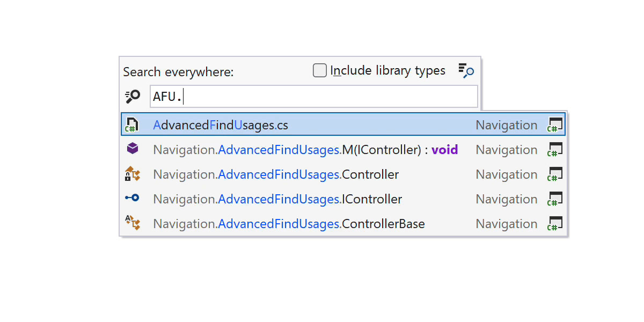Viewport: 644px width, 322px height.
Task: Click the Navigation project label on the IController row
Action: [x=506, y=199]
